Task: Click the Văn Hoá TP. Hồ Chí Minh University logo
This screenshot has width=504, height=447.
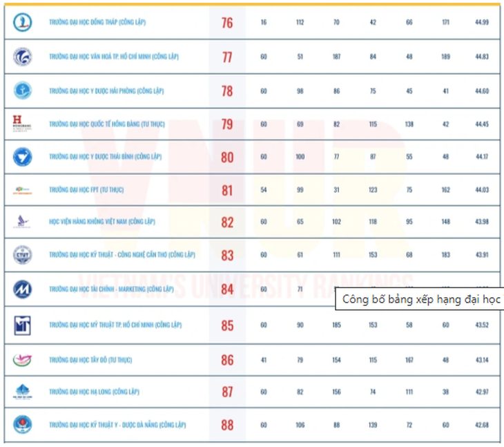Action: point(23,57)
